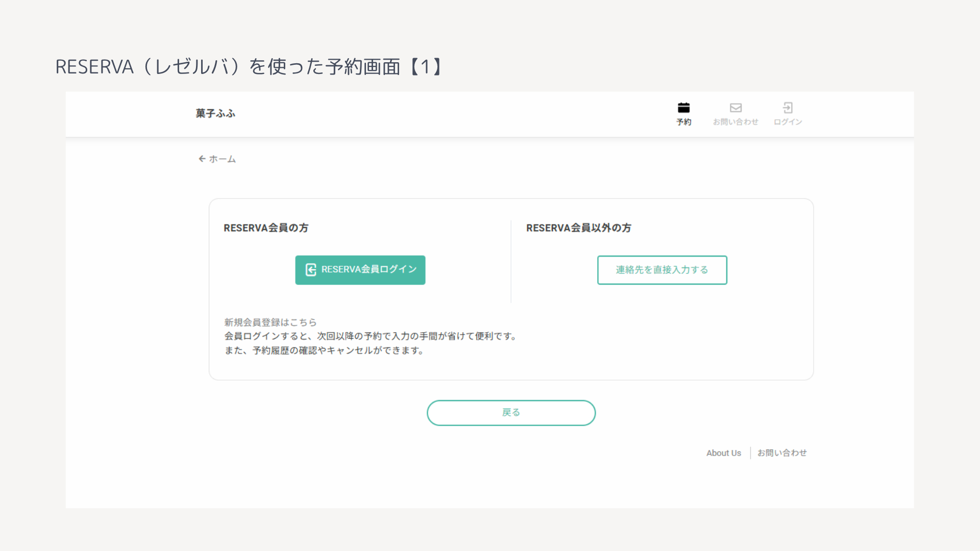Click 連絡先を直接入力する button
The height and width of the screenshot is (551, 980).
(x=662, y=270)
